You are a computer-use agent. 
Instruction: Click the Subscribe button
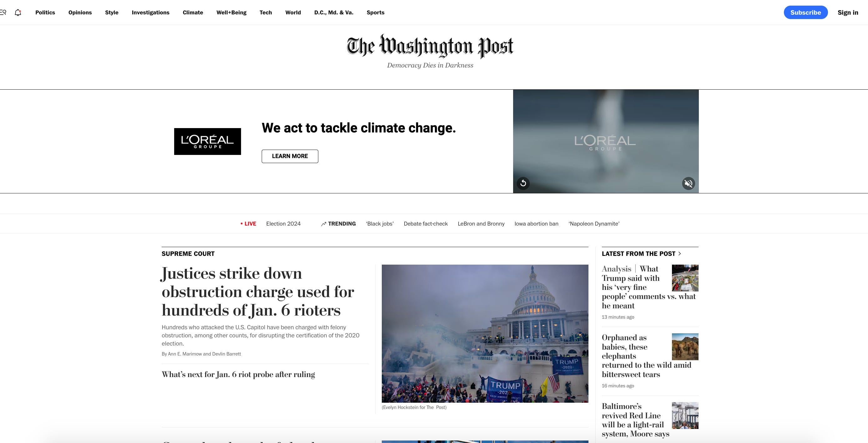[x=806, y=12]
